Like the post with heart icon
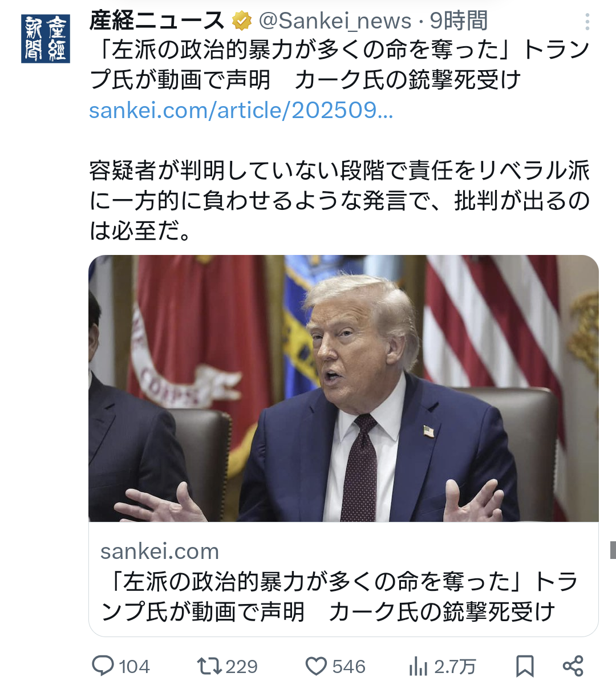 coord(316,666)
